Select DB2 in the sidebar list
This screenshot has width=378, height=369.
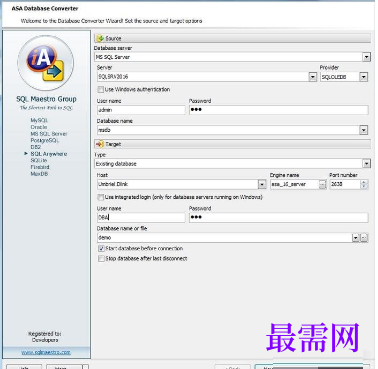[x=35, y=147]
